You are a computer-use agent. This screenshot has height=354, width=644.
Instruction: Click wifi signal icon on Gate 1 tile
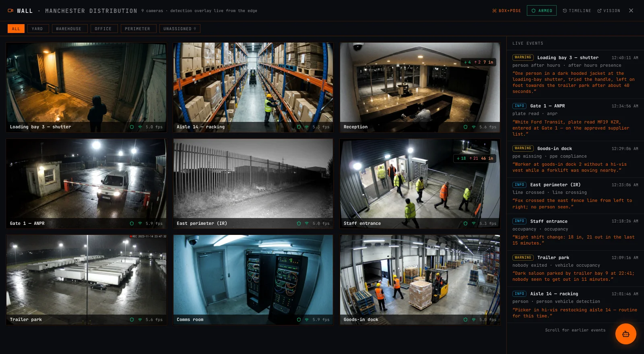[x=140, y=223]
